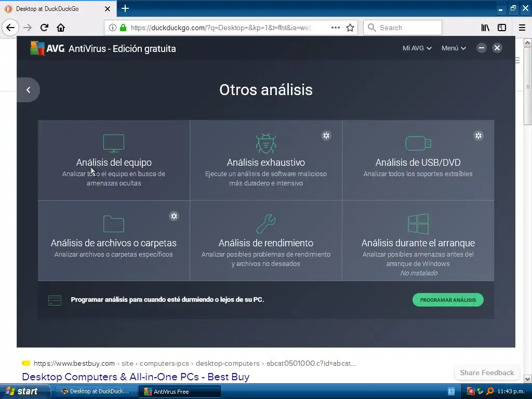Click the AVG logo icon
532x399 pixels.
point(37,48)
